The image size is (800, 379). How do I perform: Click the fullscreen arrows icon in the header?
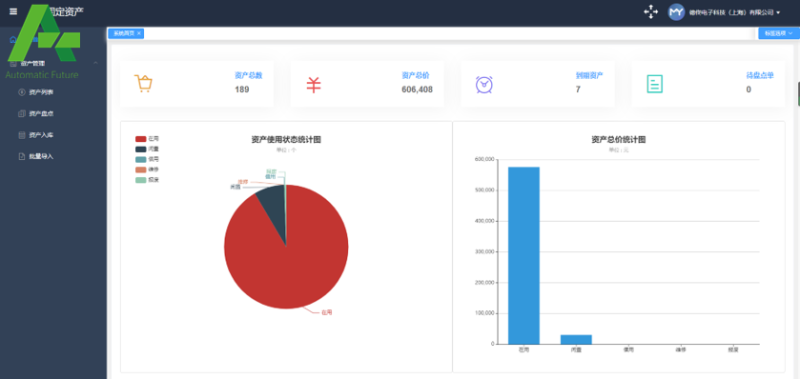tap(651, 12)
